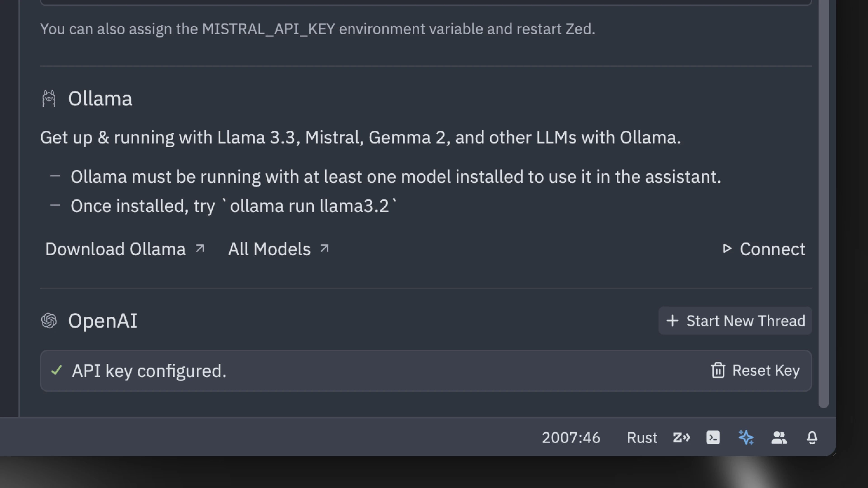The height and width of the screenshot is (488, 868).
Task: Open the assistant panel sparkle icon
Action: point(746,437)
